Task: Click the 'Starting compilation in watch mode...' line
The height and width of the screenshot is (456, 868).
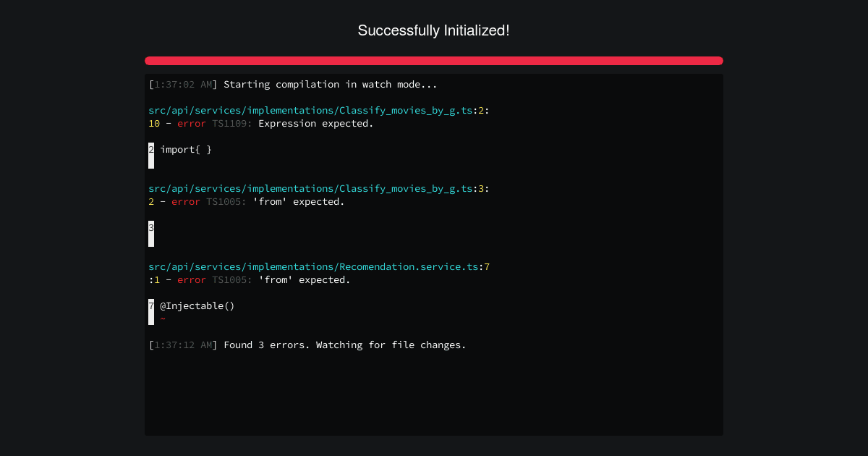Action: tap(330, 84)
